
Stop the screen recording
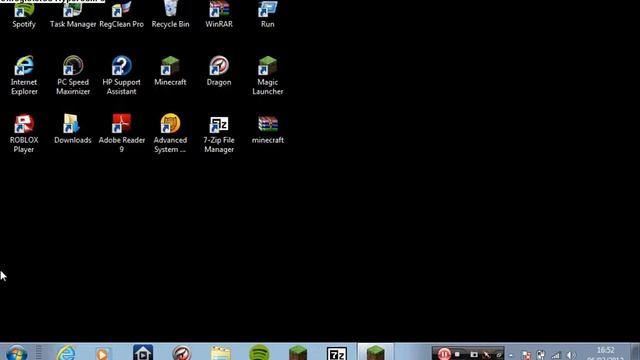click(458, 354)
